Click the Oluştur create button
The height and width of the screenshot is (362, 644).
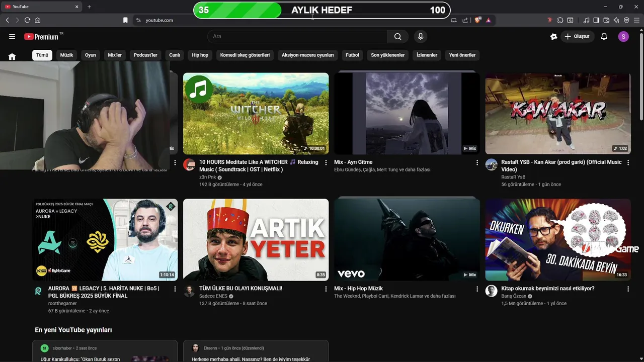click(578, 36)
